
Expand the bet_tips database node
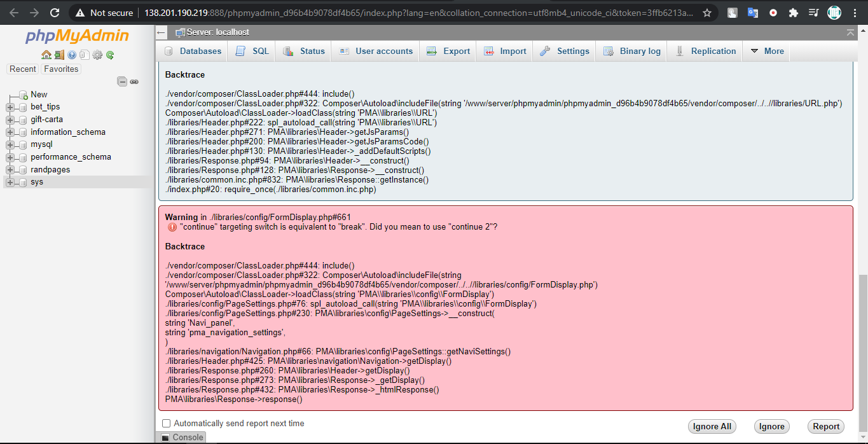point(10,107)
